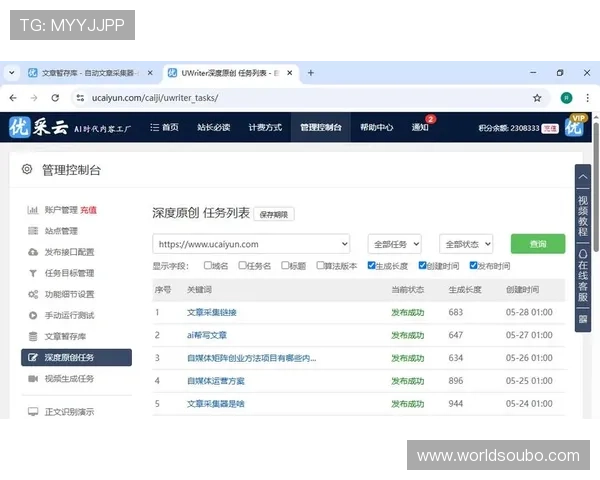600x480 pixels.
Task: Open the 首页 list menu icon
Action: tap(154, 127)
